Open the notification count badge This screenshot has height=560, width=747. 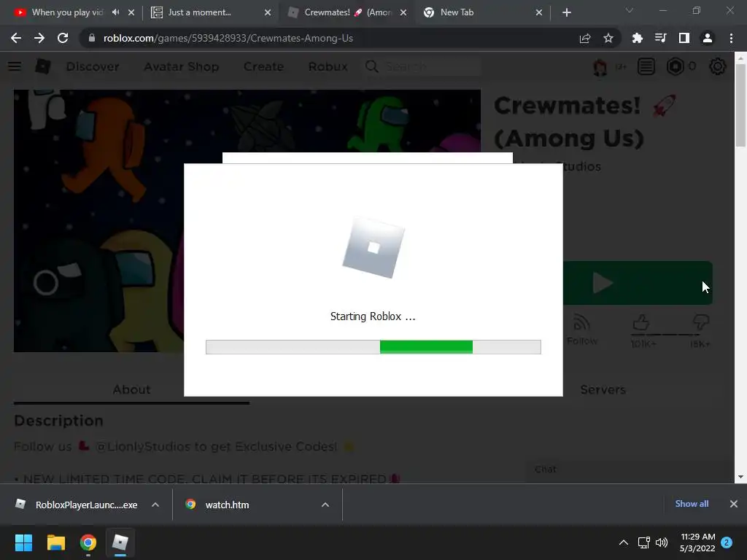tap(727, 542)
